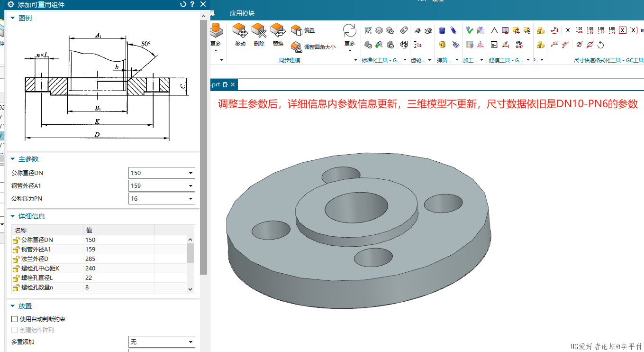Expand the 标准化工具 group dropdown
644x352 pixels.
point(405,60)
